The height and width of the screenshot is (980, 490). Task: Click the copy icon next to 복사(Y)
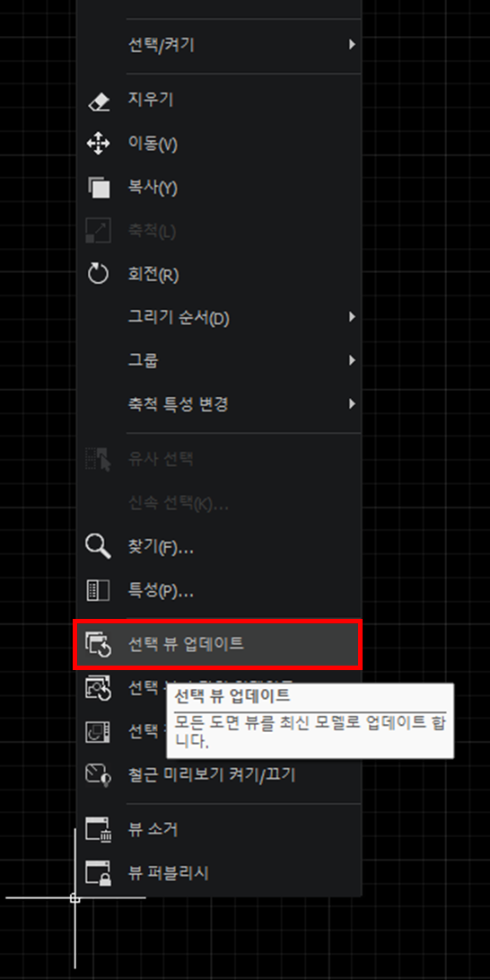pyautogui.click(x=98, y=188)
